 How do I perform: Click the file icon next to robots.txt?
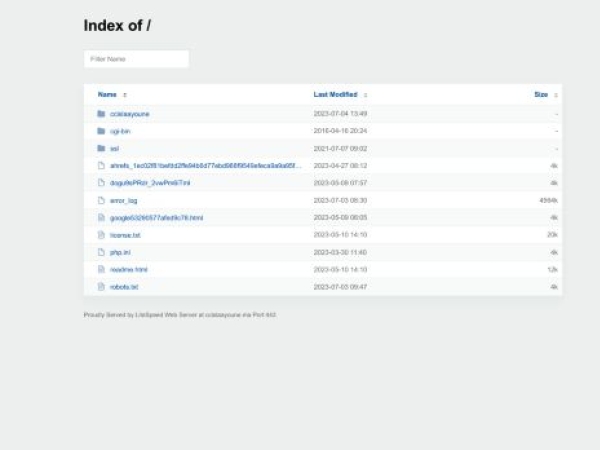coord(101,287)
